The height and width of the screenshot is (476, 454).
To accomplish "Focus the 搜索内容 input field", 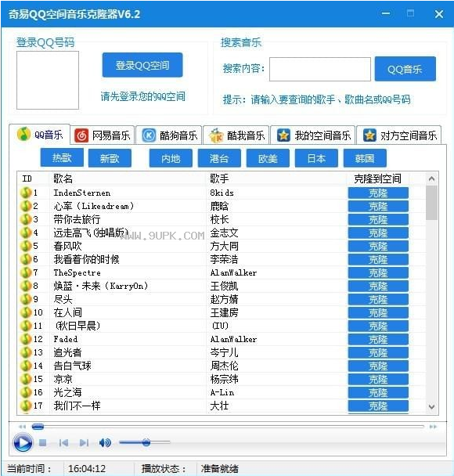I will point(320,69).
